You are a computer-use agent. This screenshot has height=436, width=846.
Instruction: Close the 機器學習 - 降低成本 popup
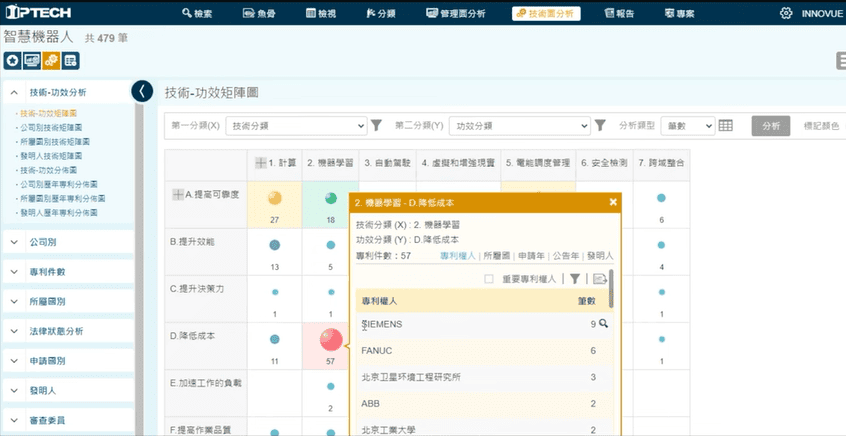click(613, 201)
